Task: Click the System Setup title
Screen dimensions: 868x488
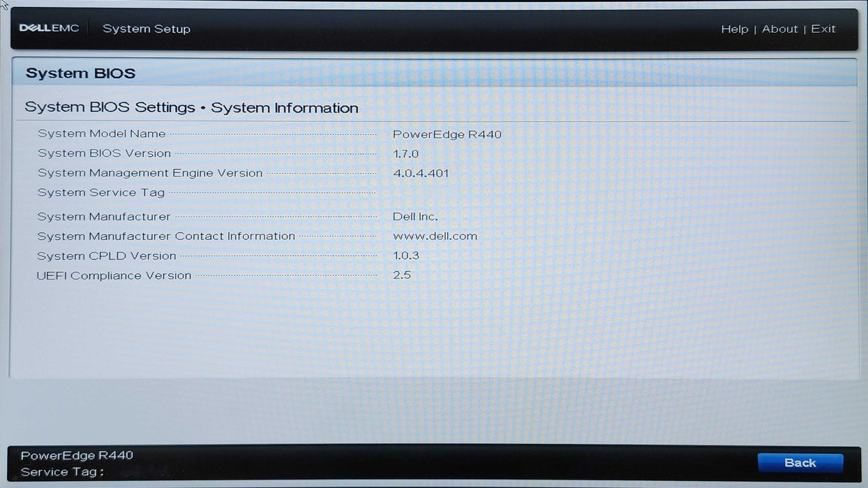Action: 147,29
